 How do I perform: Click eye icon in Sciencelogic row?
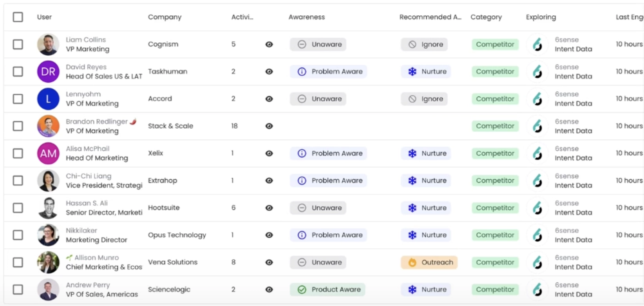coord(269,290)
